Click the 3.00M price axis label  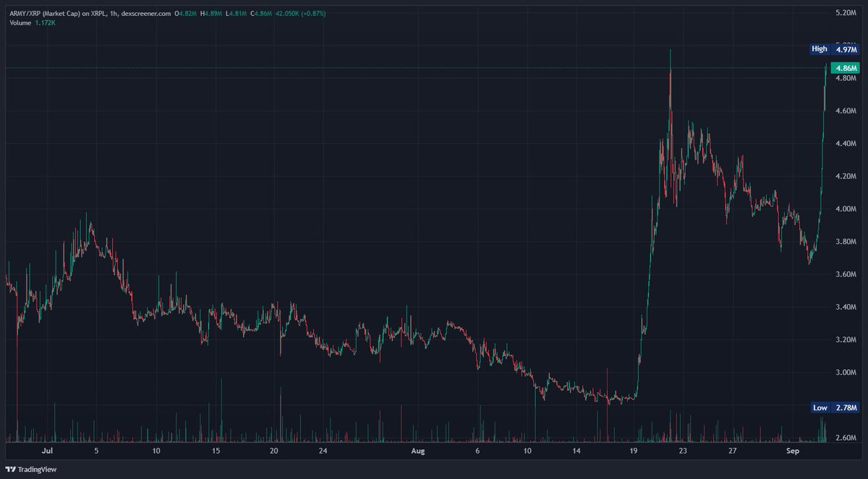coord(846,373)
